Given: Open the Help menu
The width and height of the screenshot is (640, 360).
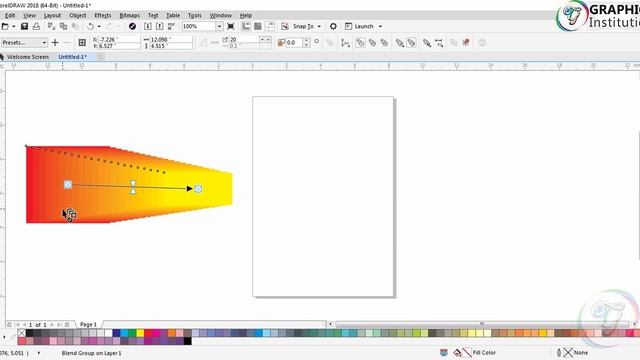Looking at the screenshot, I should [245, 15].
